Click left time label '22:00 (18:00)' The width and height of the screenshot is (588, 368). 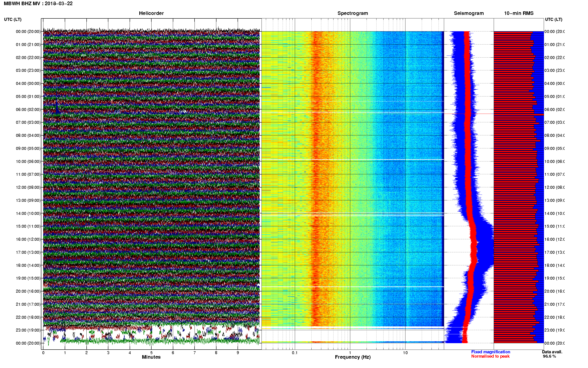tap(28, 317)
